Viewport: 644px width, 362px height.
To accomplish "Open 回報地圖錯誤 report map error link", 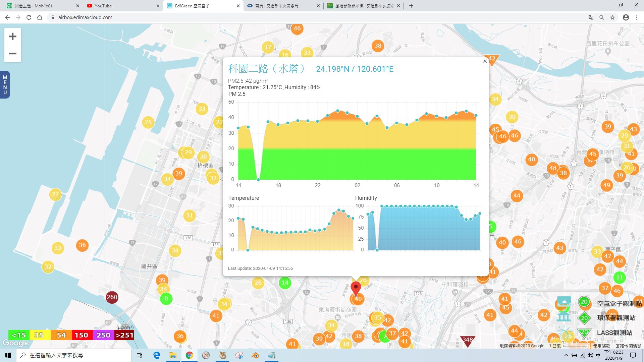I will pos(628,346).
